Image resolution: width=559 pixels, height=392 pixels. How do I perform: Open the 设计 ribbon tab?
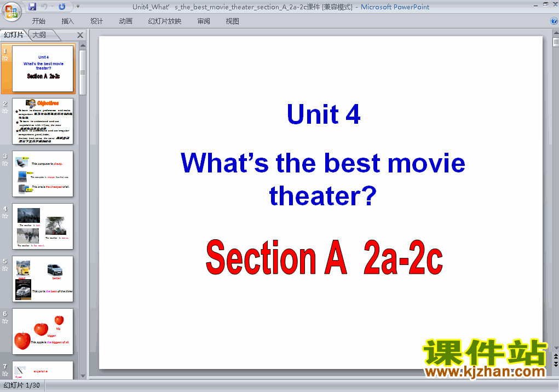coord(96,21)
